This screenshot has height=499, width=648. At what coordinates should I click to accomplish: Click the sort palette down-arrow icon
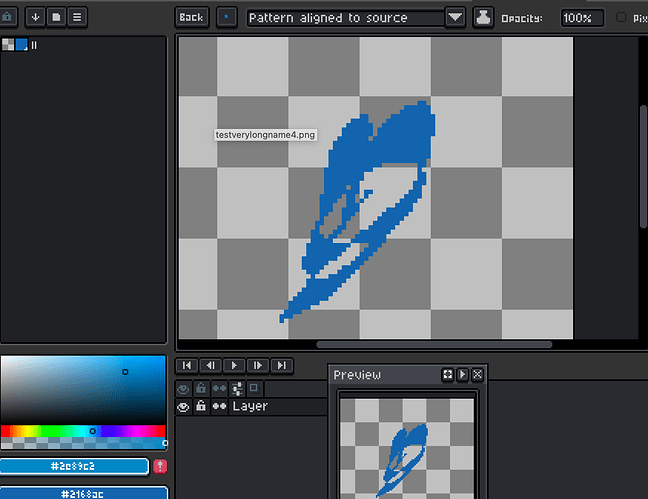pyautogui.click(x=36, y=17)
